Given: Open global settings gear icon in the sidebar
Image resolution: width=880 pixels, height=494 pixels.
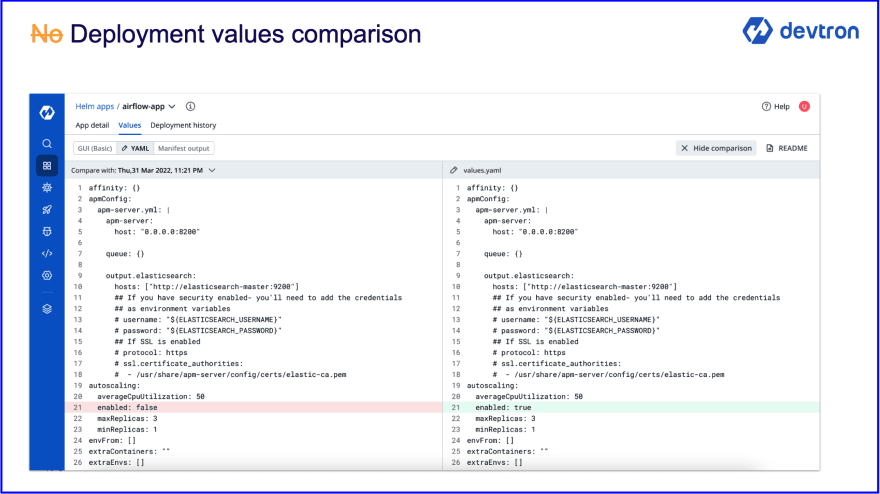Looking at the screenshot, I should click(47, 275).
